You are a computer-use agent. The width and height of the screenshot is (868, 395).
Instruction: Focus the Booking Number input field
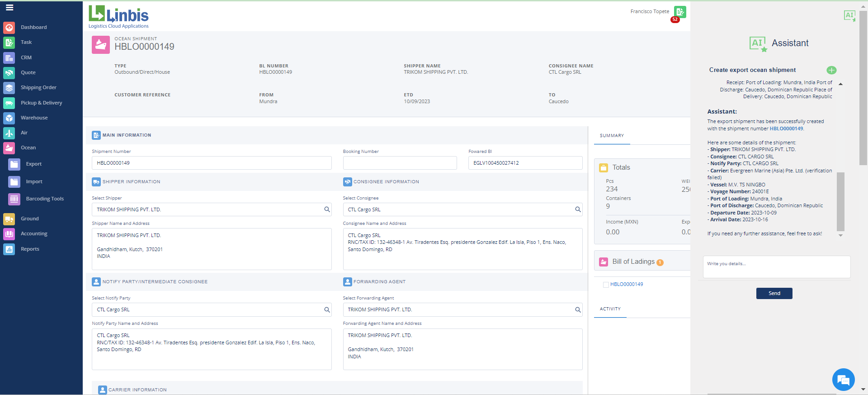400,163
